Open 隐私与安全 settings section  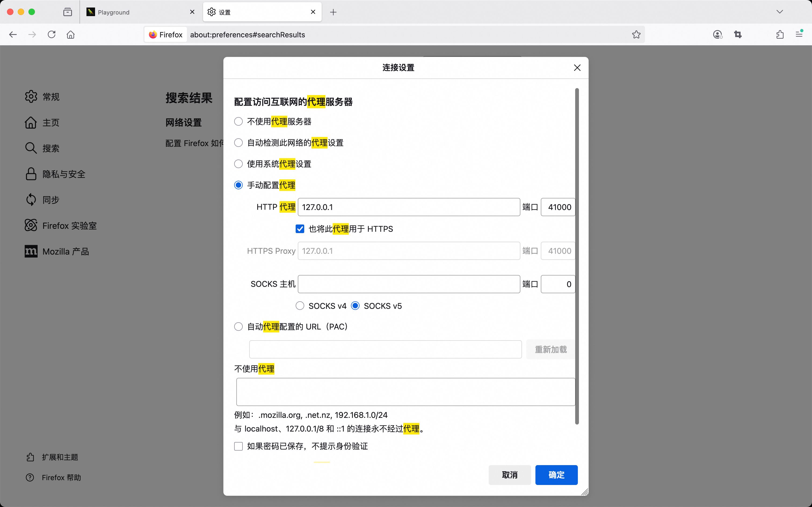[64, 174]
